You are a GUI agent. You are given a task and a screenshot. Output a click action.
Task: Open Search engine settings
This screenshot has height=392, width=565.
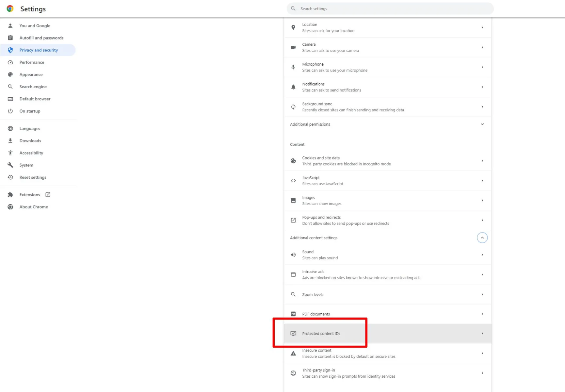33,87
